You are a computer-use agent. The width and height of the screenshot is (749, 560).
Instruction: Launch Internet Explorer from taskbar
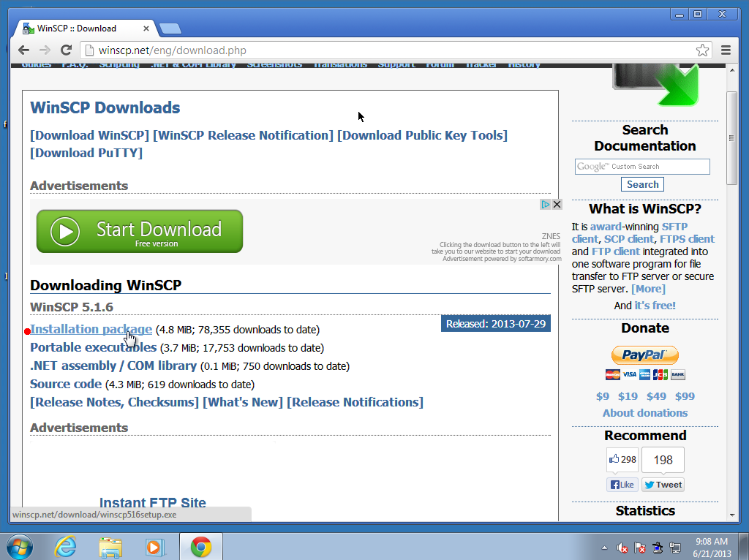[65, 547]
